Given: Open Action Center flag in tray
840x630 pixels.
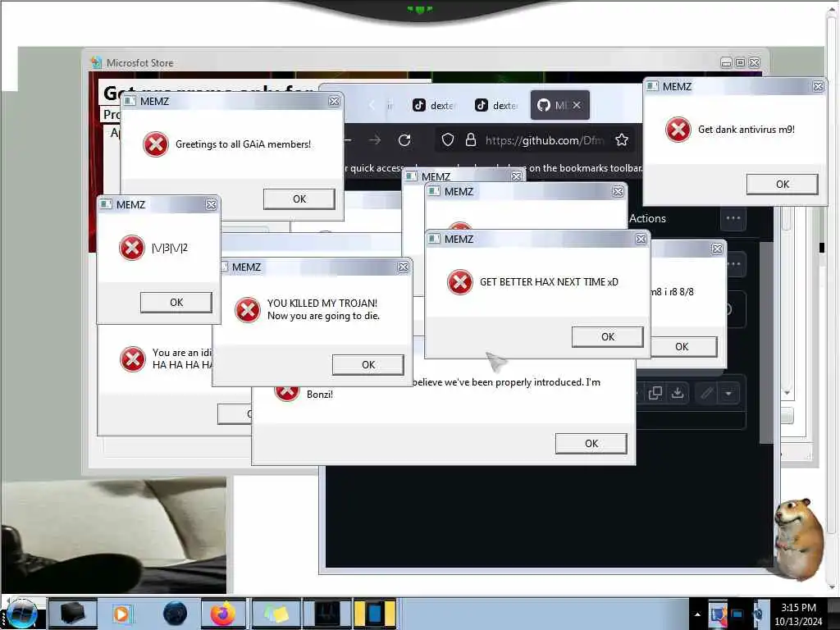Looking at the screenshot, I should 718,614.
